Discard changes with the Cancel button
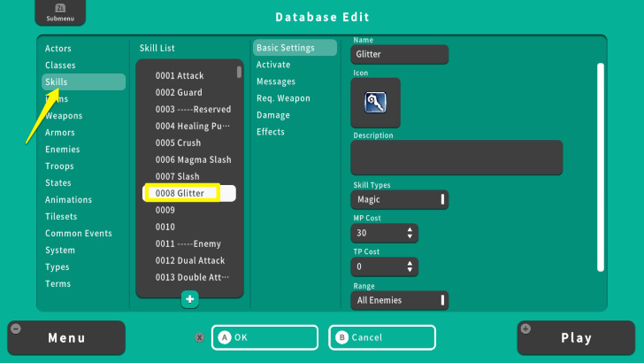Screen dimensions: 644x363 (x=382, y=337)
